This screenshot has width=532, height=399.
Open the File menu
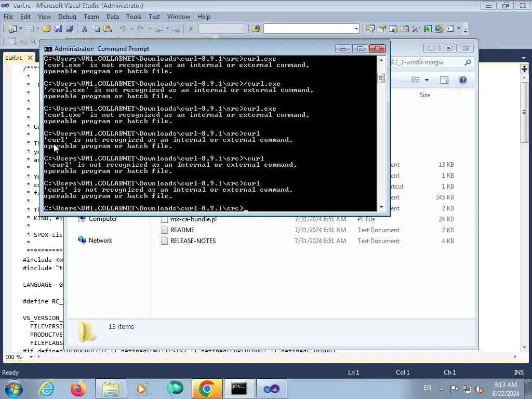click(8, 17)
